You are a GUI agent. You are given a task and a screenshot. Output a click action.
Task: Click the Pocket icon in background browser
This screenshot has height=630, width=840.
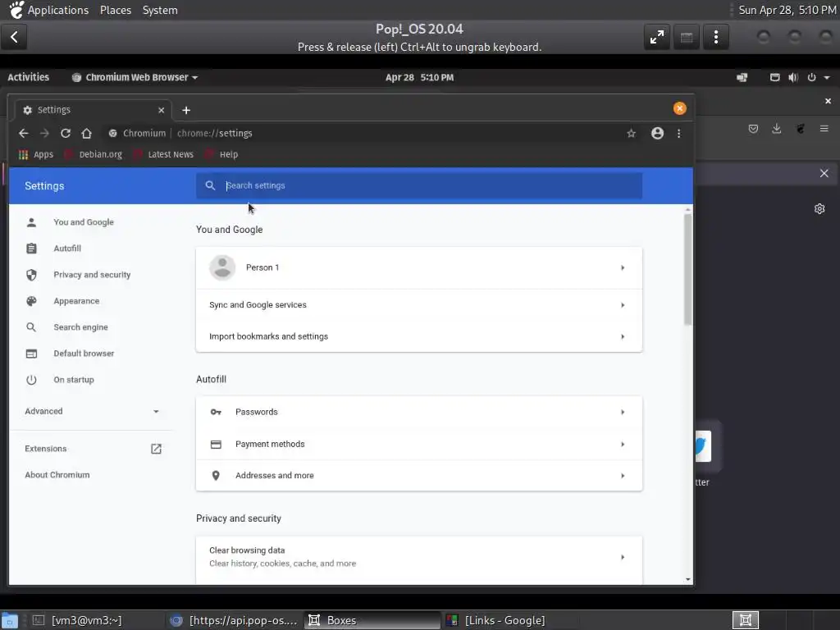coord(753,129)
